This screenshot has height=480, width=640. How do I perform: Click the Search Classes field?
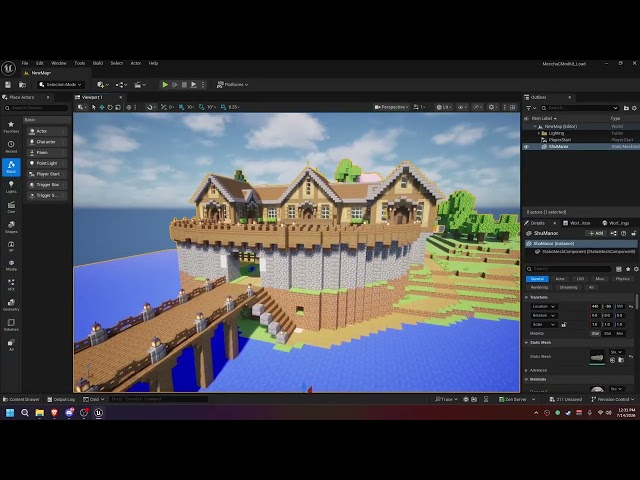36,108
